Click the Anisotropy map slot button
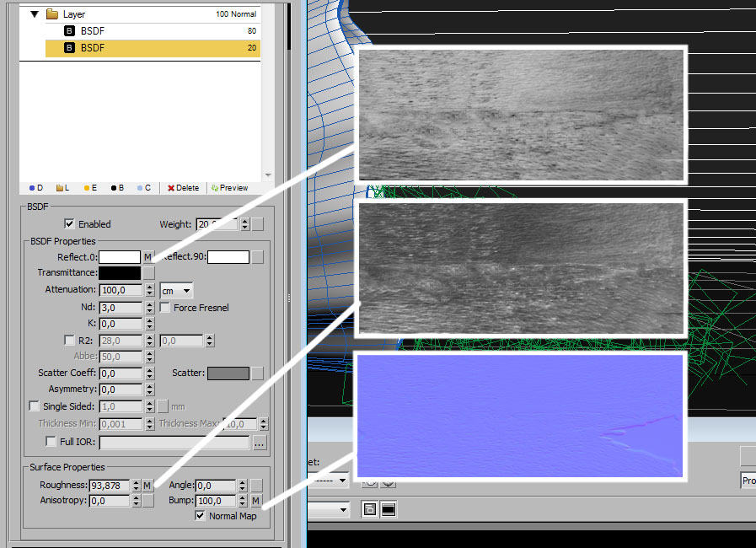The height and width of the screenshot is (548, 756). click(x=148, y=501)
